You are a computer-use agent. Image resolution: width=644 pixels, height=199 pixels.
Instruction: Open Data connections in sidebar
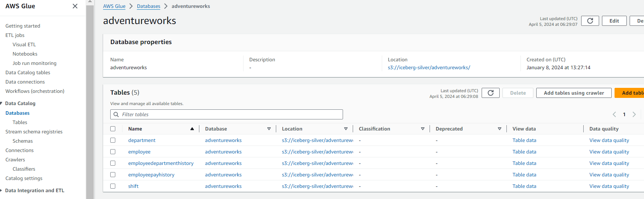[x=25, y=82]
